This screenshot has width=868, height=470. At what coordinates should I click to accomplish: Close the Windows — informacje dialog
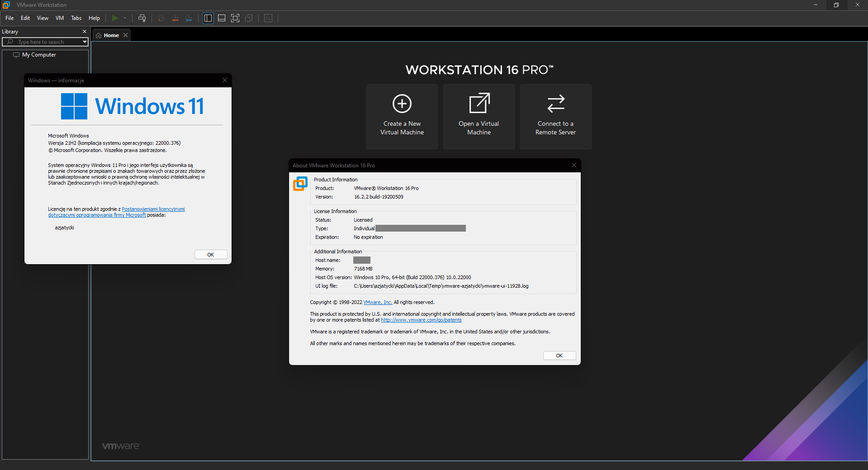[x=225, y=80]
